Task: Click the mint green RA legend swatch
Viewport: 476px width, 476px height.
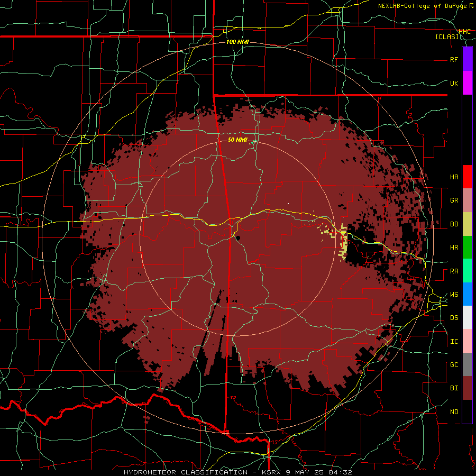Action: click(467, 271)
